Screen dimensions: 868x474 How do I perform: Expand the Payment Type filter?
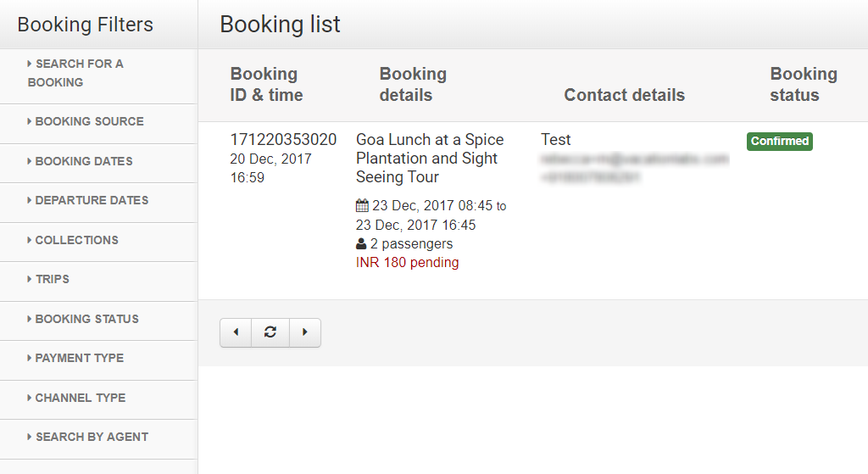pyautogui.click(x=79, y=358)
